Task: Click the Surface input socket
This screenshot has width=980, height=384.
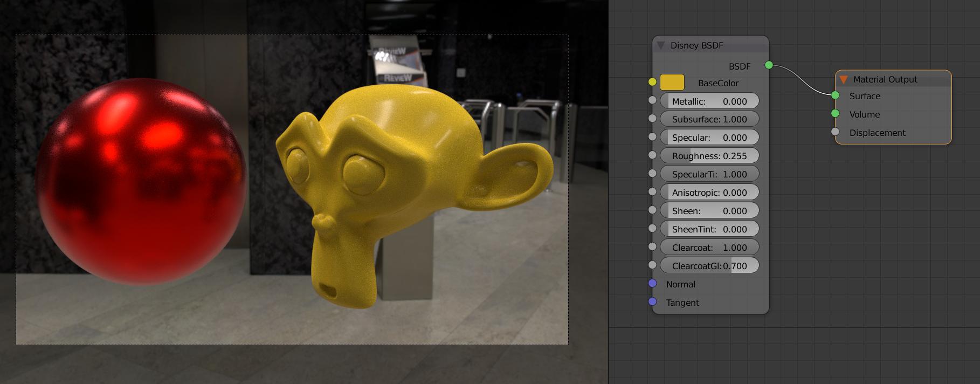Action: (x=835, y=95)
